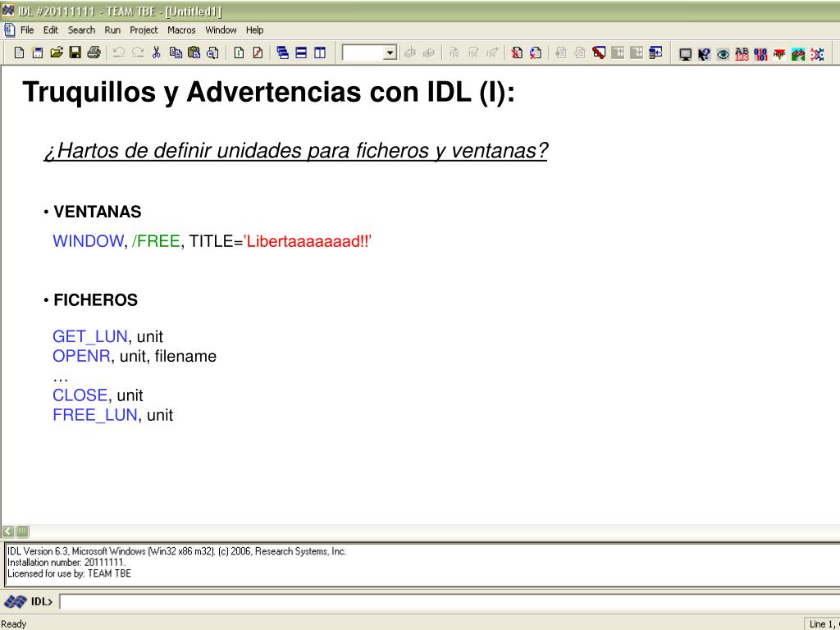
Task: Open the empty toolbar combo box dropdown
Action: [x=390, y=53]
